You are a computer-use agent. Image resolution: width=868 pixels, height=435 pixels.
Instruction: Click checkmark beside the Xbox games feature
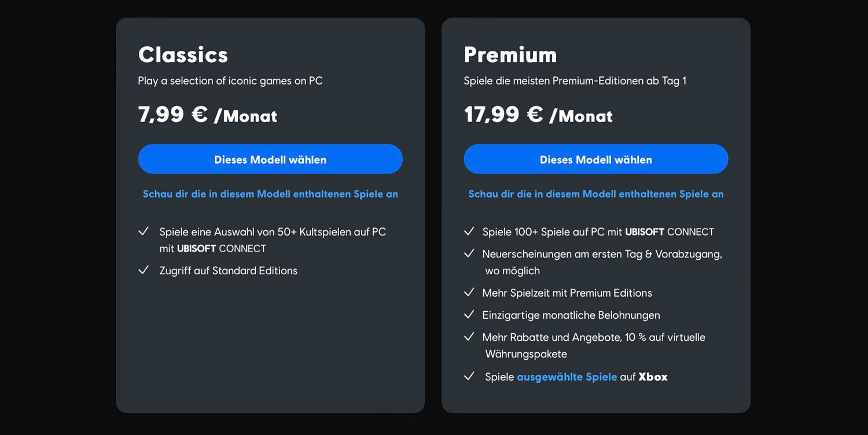click(x=469, y=377)
